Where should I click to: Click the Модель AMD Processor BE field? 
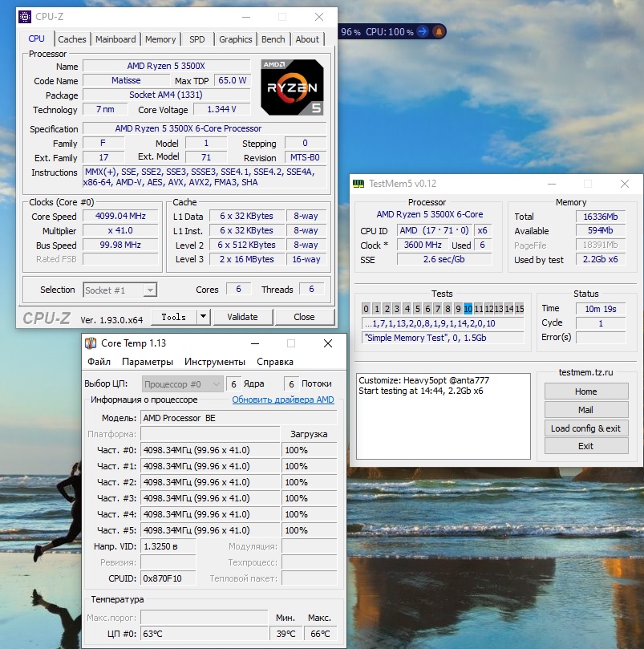tap(239, 418)
